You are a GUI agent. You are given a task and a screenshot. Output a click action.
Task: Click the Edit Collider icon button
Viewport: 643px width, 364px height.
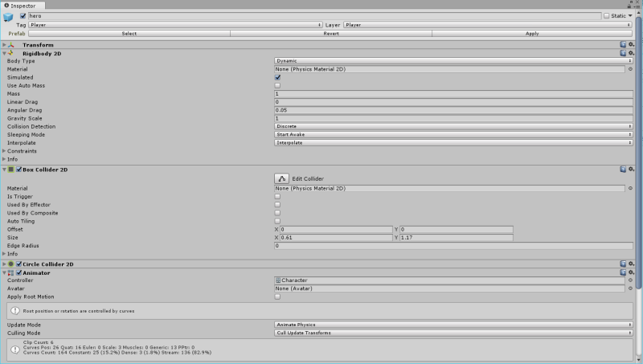click(x=282, y=178)
